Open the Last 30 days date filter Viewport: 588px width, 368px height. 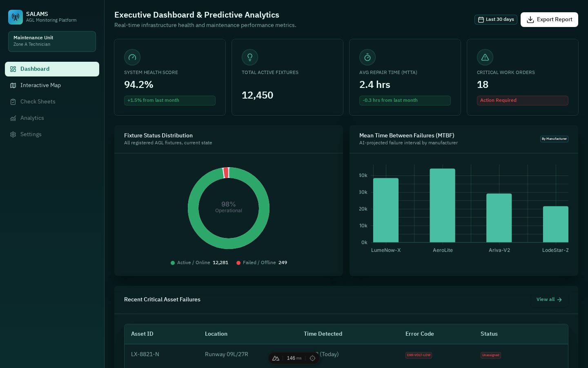point(496,20)
